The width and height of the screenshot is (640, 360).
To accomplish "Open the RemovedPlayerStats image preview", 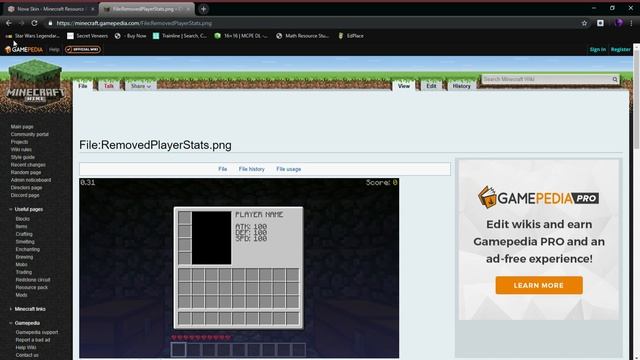I will tap(239, 268).
